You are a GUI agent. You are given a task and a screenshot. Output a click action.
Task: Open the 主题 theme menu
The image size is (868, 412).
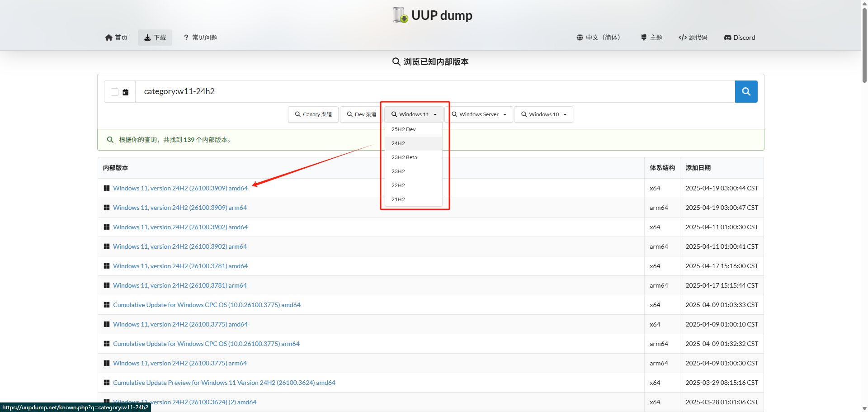pyautogui.click(x=651, y=38)
